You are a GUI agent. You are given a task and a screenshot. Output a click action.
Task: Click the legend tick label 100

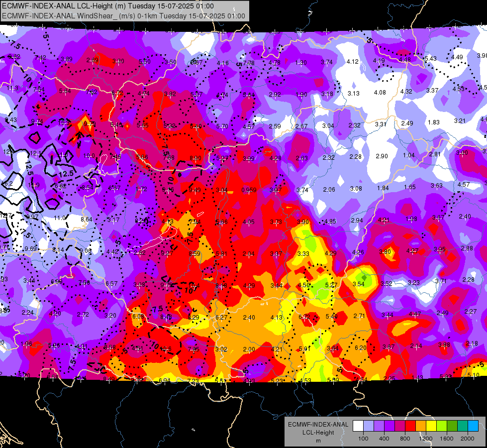click(x=364, y=439)
